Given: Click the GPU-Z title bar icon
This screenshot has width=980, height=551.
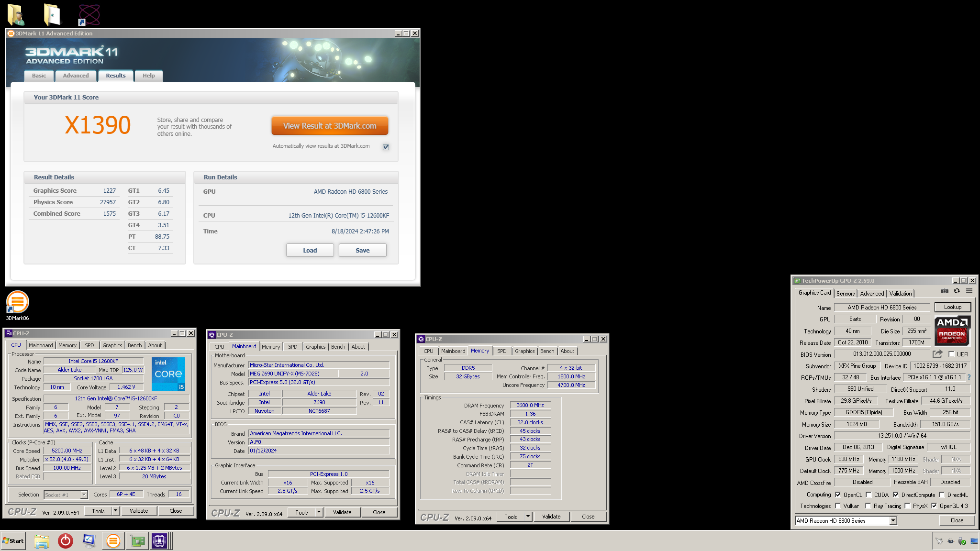Looking at the screenshot, I should click(x=797, y=281).
